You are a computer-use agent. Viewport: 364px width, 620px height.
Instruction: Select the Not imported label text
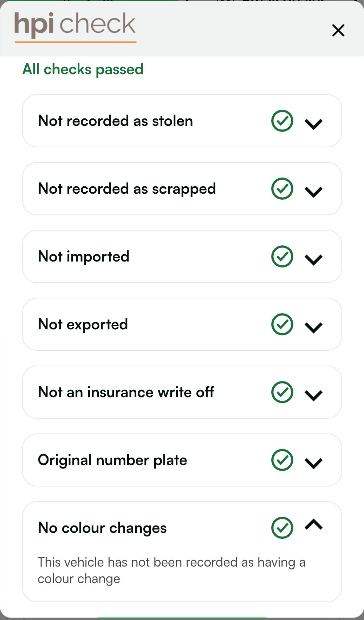tap(84, 257)
